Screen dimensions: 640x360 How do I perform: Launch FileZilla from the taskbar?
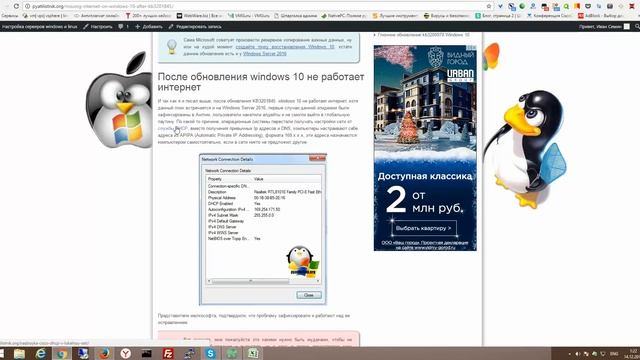(168, 353)
